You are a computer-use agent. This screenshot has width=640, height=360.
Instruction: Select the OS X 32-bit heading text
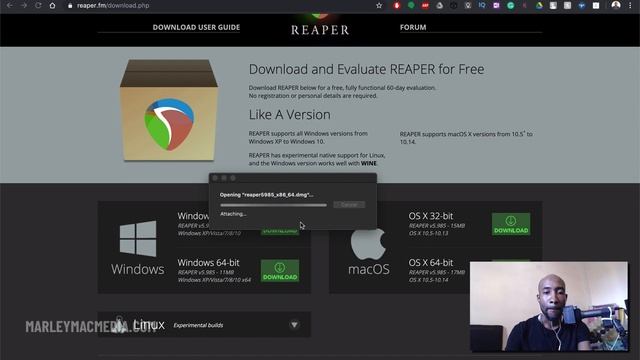431,216
